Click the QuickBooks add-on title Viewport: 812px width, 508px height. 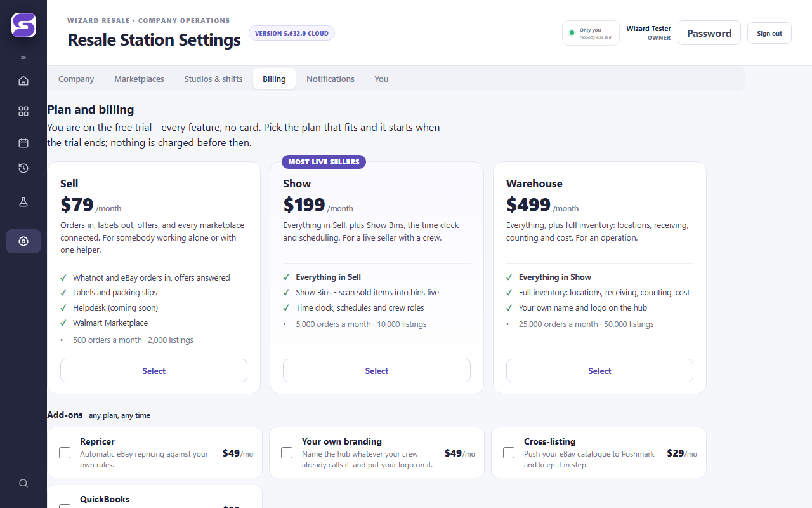(105, 499)
